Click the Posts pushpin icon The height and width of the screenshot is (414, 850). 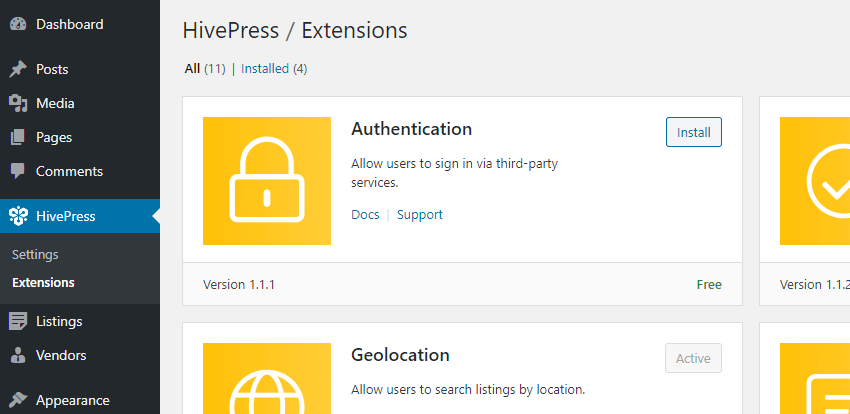(x=18, y=69)
